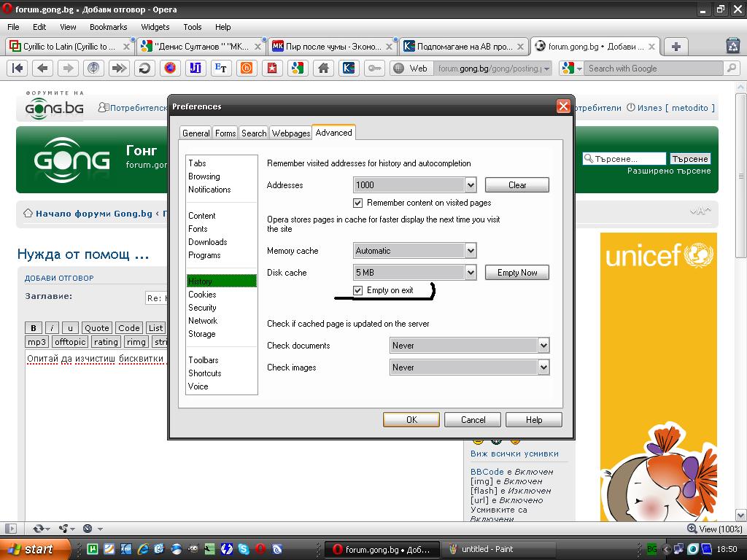Image resolution: width=747 pixels, height=560 pixels.
Task: Reload the page with the Reload icon
Action: (x=144, y=69)
